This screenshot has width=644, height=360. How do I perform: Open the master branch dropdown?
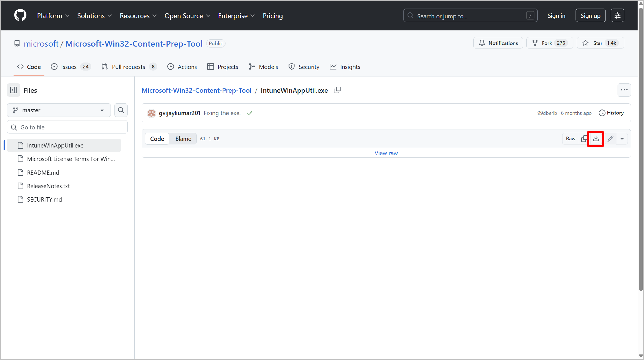point(59,110)
